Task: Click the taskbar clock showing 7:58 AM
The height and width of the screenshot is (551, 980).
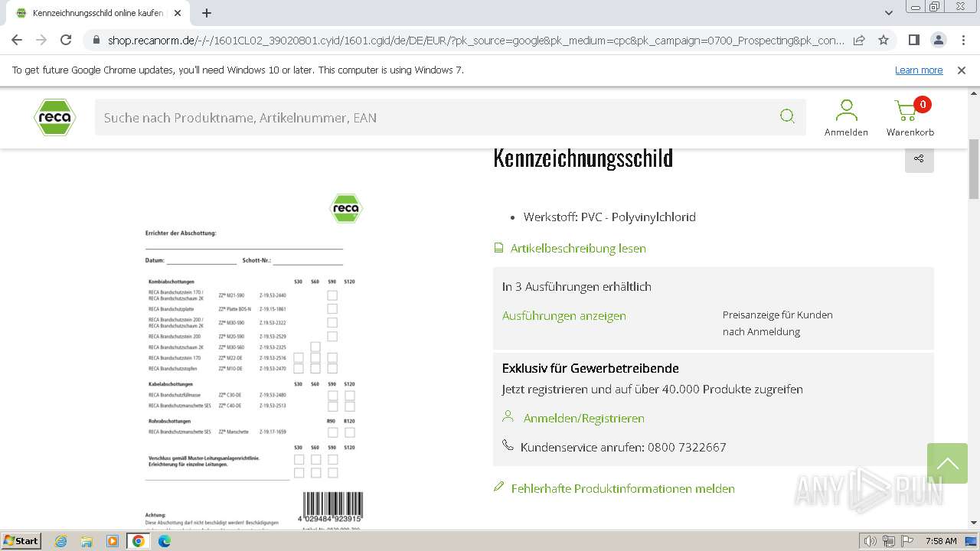Action: (940, 541)
